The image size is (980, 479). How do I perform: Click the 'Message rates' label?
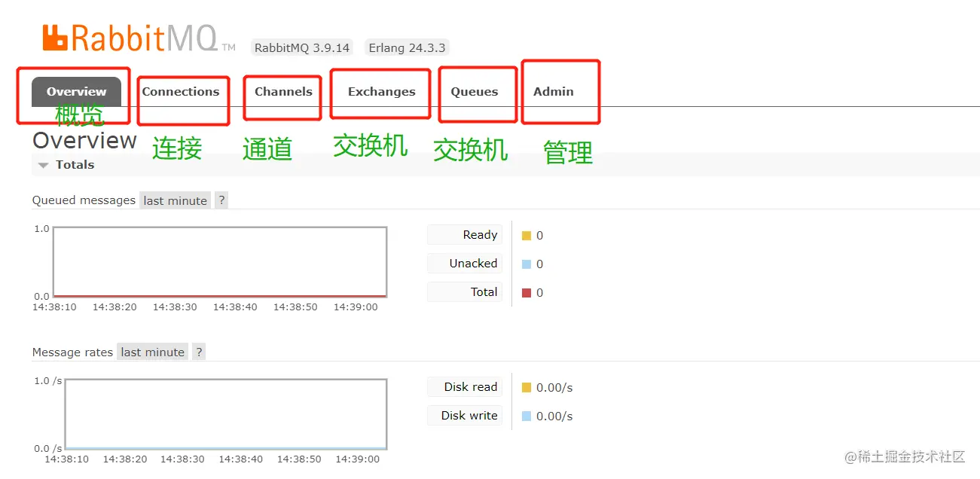(x=72, y=352)
